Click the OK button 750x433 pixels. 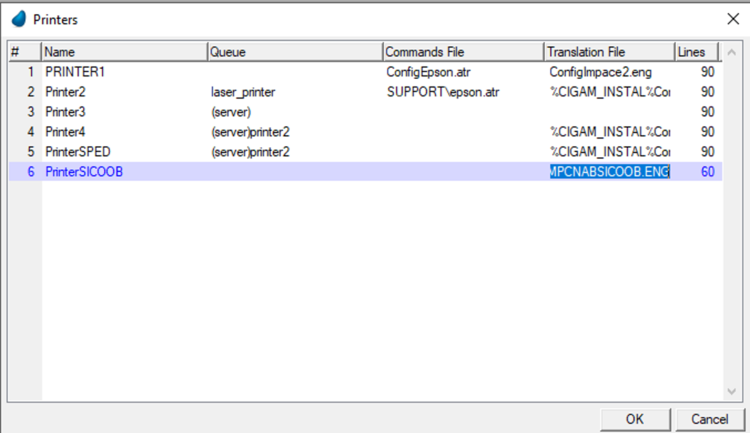(635, 419)
